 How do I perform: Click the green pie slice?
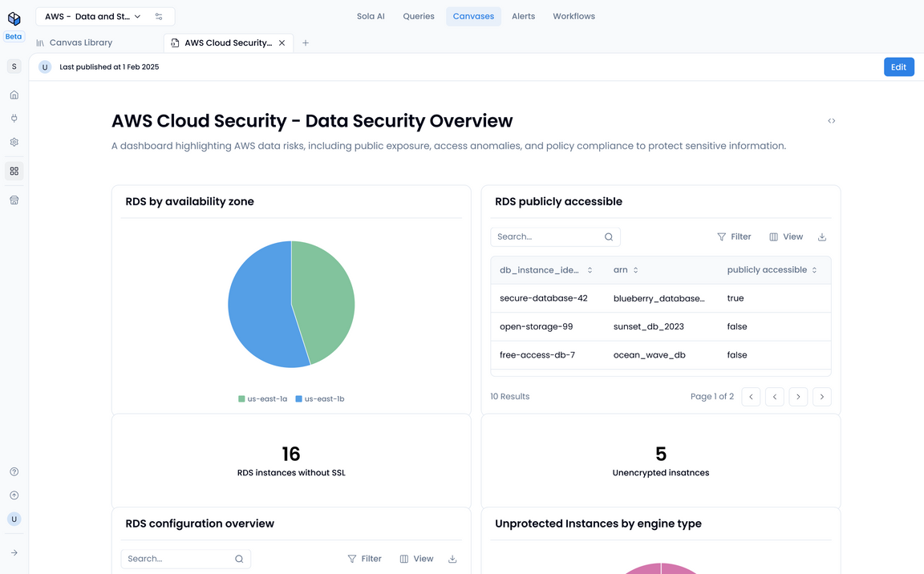click(x=324, y=301)
